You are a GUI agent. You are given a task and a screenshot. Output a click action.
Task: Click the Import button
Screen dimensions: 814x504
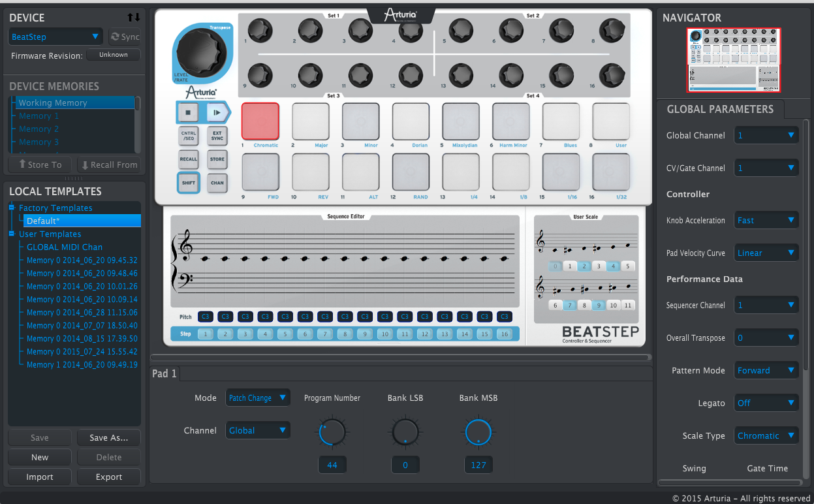[x=40, y=477]
